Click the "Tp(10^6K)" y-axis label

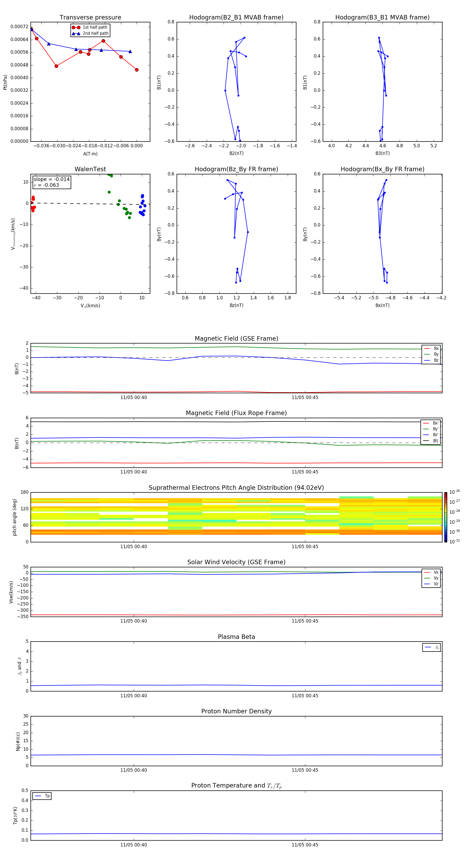tap(15, 815)
